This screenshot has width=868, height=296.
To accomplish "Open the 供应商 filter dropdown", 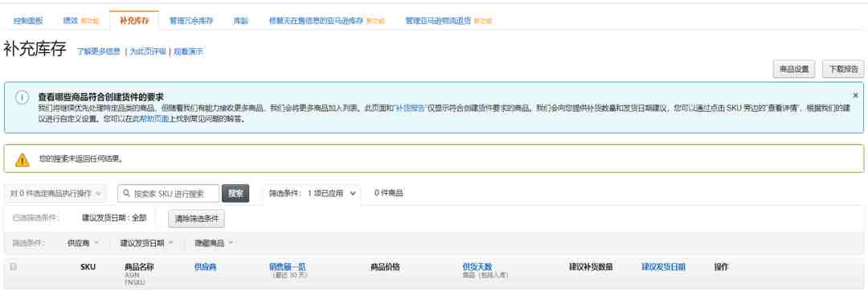I will [83, 243].
